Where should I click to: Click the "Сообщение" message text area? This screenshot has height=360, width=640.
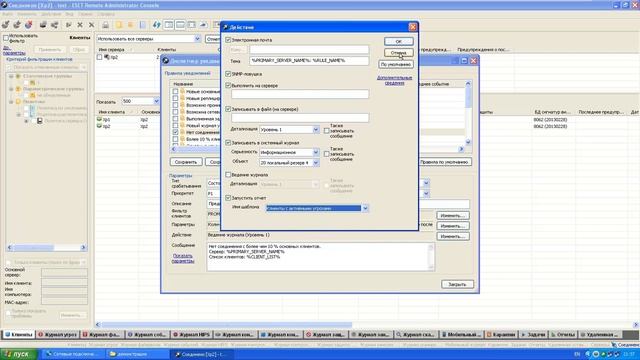(320, 257)
